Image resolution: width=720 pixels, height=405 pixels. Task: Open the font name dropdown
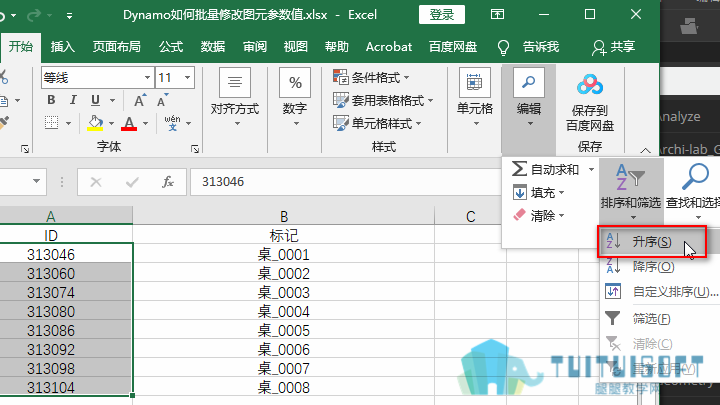pos(147,78)
